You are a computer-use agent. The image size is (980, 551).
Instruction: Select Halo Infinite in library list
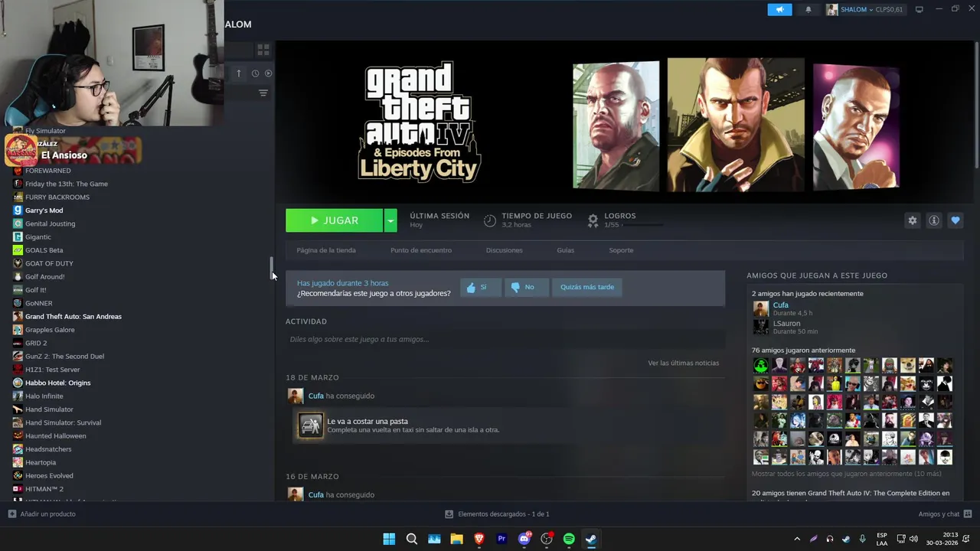coord(44,396)
